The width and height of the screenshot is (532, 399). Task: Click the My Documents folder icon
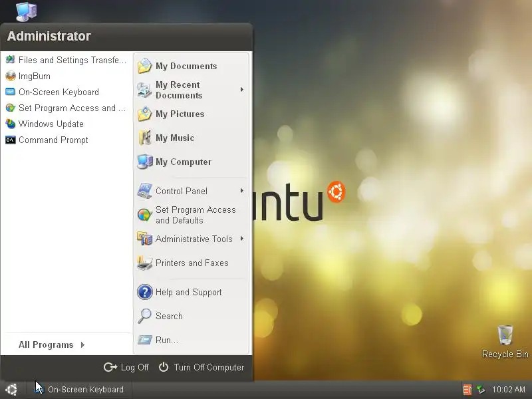144,66
